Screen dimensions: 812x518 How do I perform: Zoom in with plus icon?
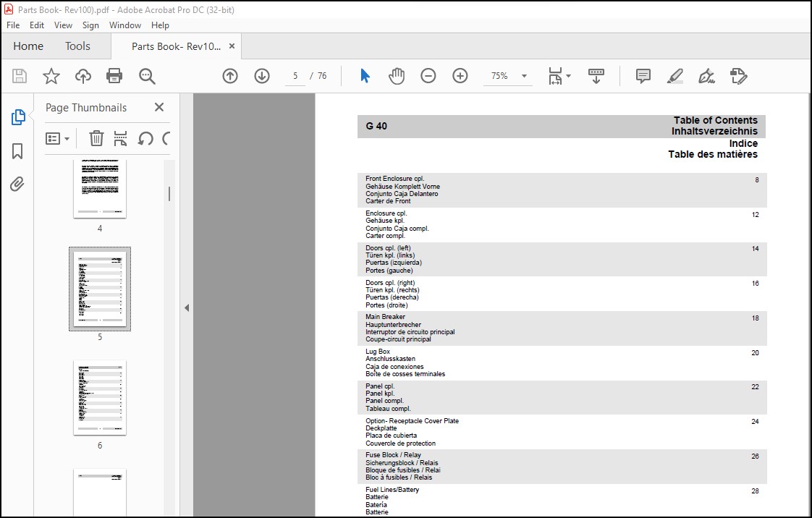click(x=460, y=76)
